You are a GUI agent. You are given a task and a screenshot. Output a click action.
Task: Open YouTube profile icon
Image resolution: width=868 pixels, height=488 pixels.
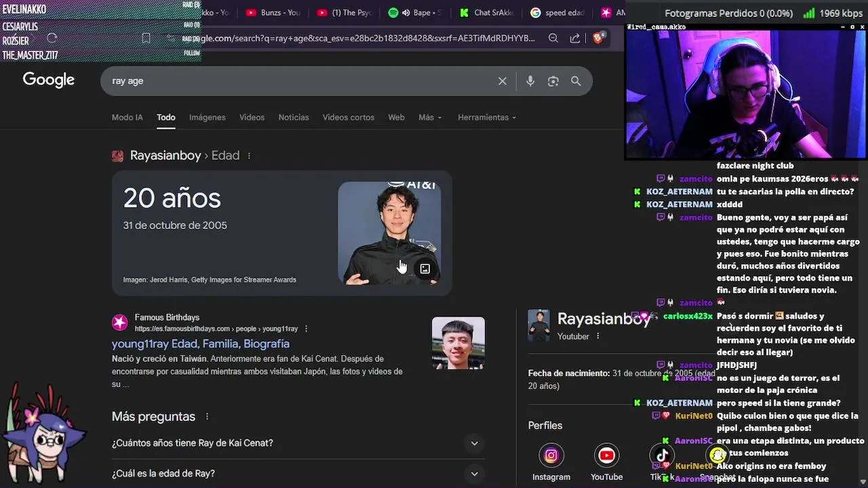[x=606, y=455]
